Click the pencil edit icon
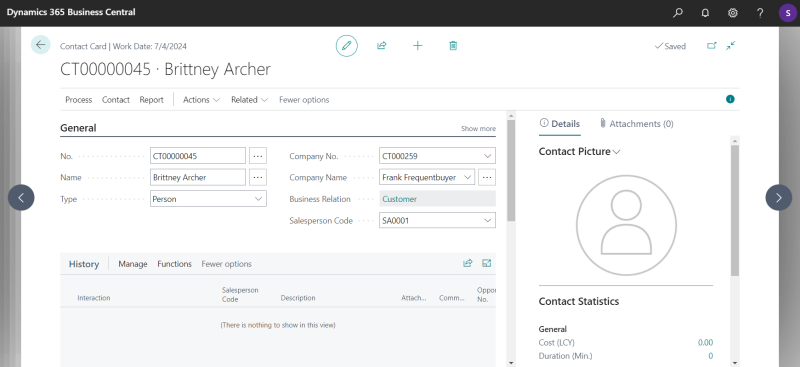The height and width of the screenshot is (367, 800). [x=346, y=46]
